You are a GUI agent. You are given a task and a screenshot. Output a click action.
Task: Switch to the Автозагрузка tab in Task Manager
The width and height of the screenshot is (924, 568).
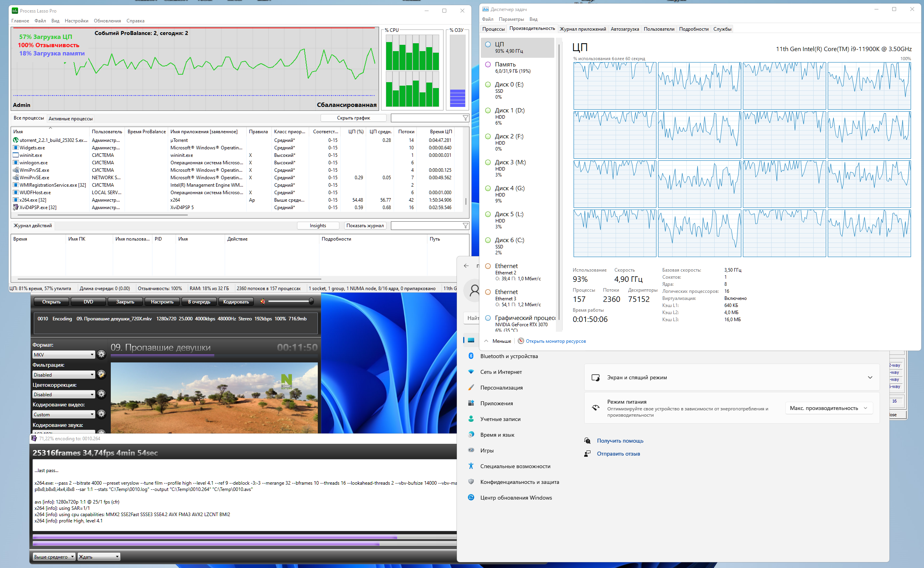point(625,29)
